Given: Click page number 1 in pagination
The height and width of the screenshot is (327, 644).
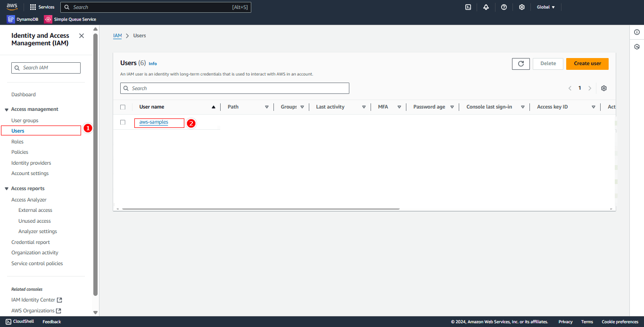Looking at the screenshot, I should (580, 88).
